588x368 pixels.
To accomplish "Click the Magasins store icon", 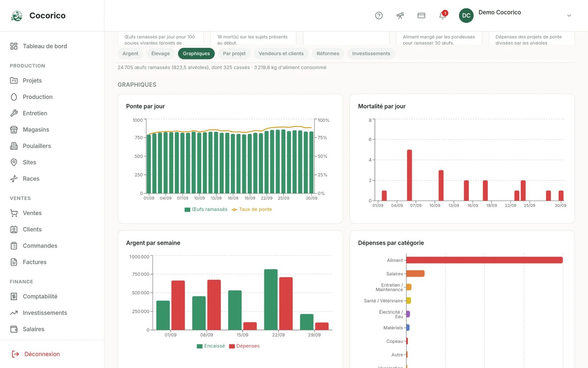I will [x=14, y=130].
